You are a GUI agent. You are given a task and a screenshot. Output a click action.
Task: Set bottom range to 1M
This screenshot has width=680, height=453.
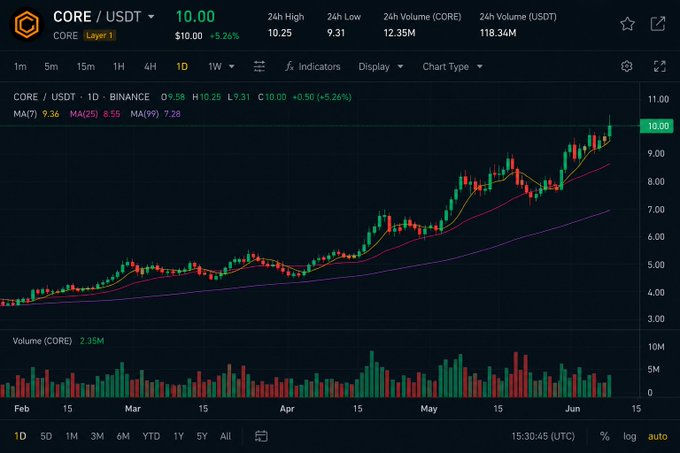click(72, 436)
